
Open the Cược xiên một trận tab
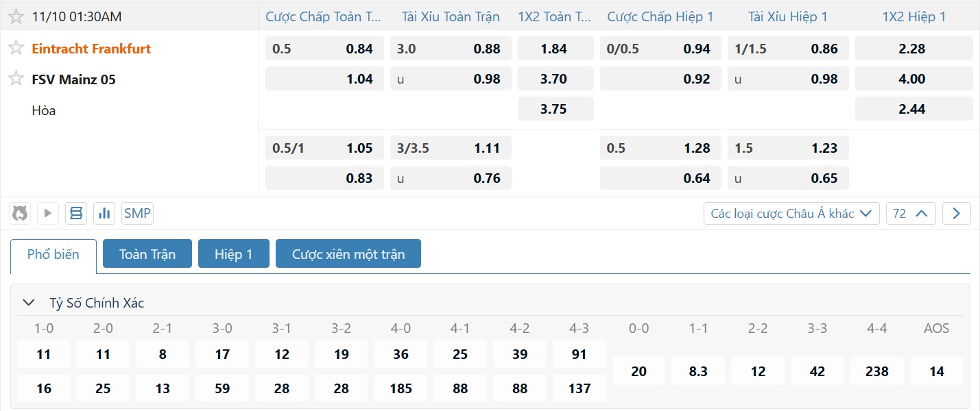(348, 254)
